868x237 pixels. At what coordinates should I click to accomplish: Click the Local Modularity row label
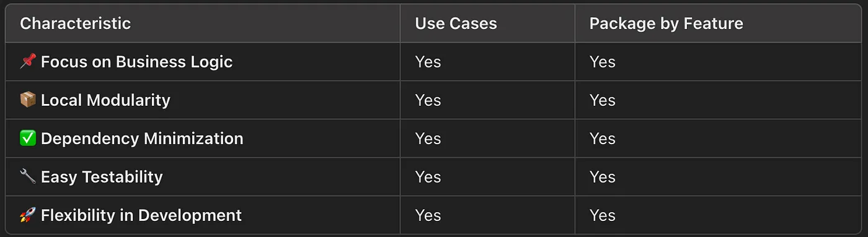pyautogui.click(x=105, y=100)
